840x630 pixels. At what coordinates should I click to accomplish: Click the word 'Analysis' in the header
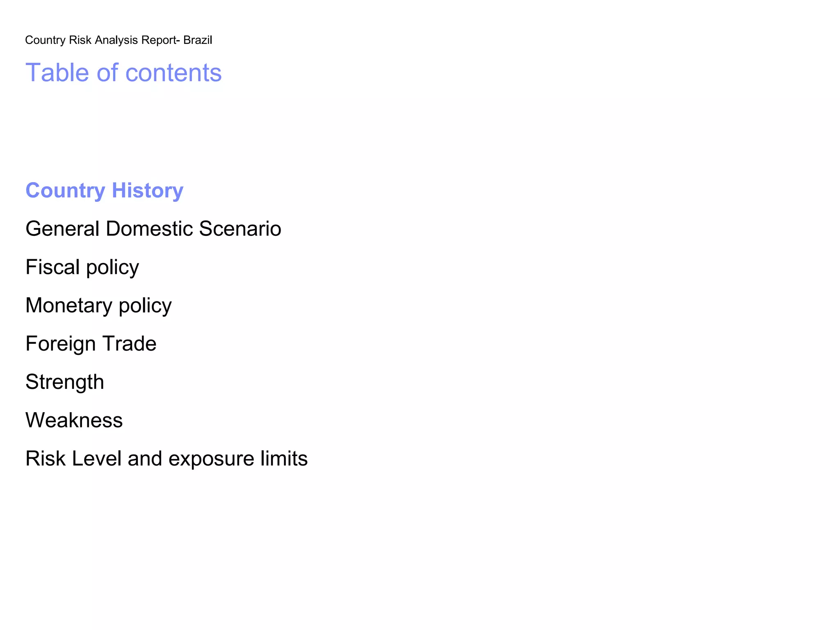(x=116, y=40)
